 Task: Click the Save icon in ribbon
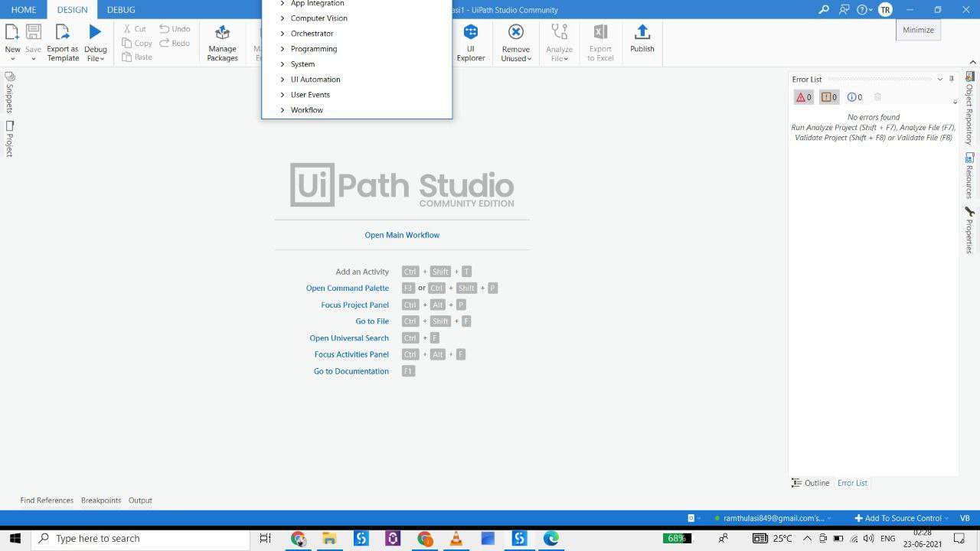pos(34,32)
